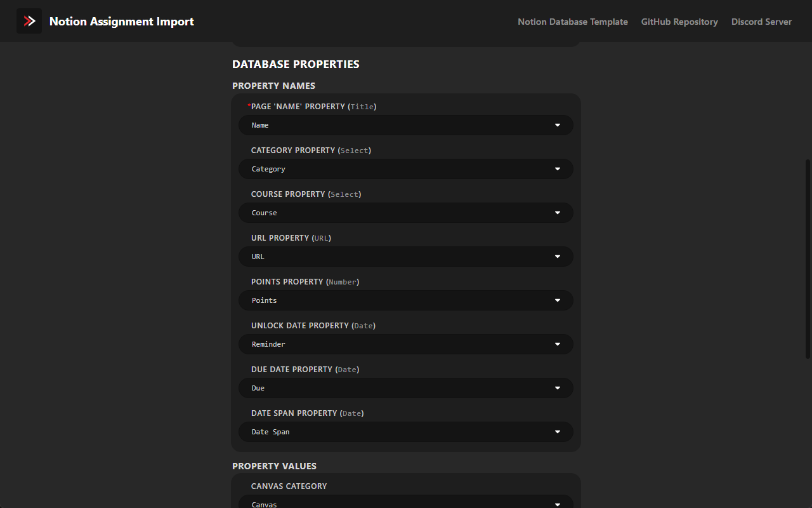Click the DATABASE PROPERTIES heading
The width and height of the screenshot is (812, 508).
coord(296,64)
